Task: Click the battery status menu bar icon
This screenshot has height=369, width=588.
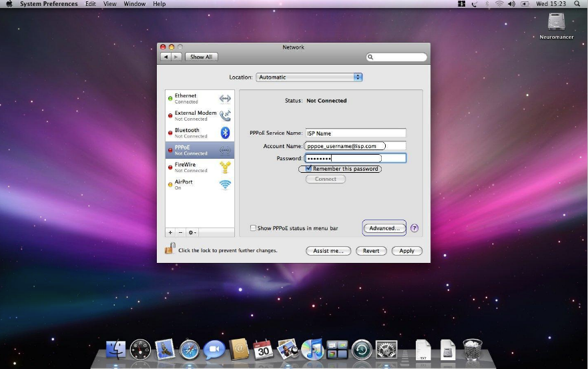Action: click(x=525, y=4)
